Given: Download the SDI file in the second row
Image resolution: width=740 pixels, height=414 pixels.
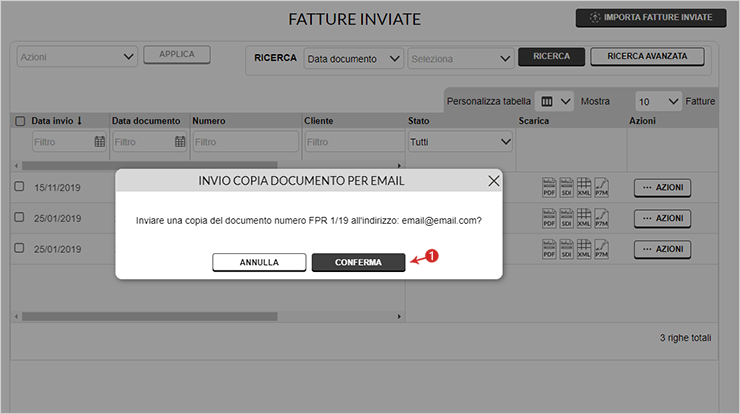Looking at the screenshot, I should pos(566,218).
